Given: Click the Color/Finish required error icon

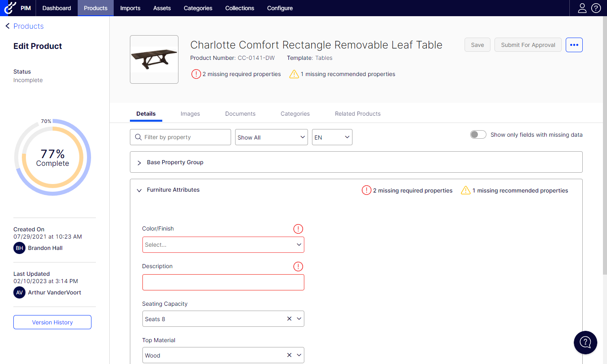Looking at the screenshot, I should click(x=298, y=229).
